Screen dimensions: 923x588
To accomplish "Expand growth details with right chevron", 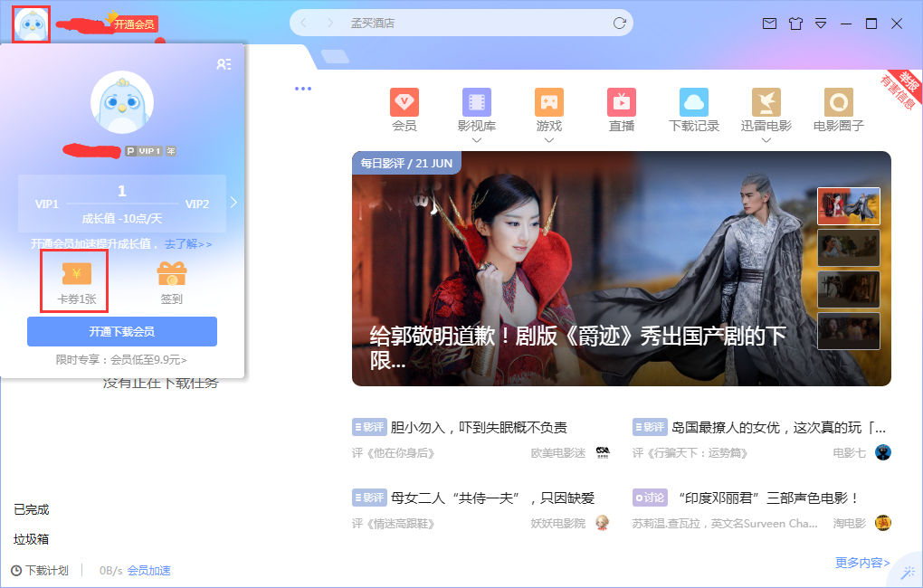I will pyautogui.click(x=233, y=203).
